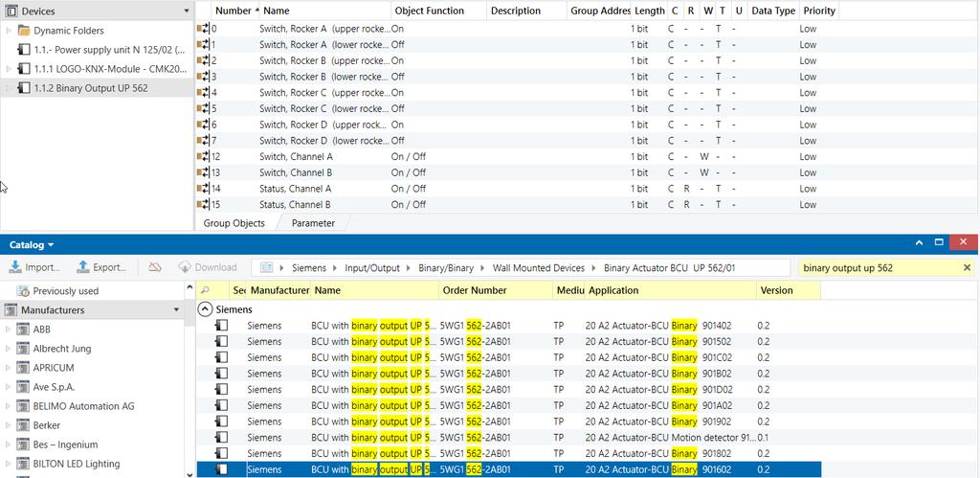Select the Switch, Channel A row name

[x=297, y=156]
